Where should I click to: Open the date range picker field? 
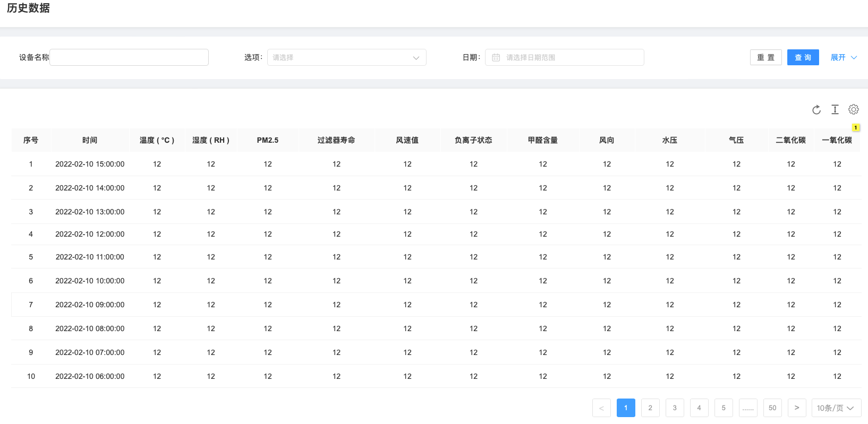coord(564,57)
